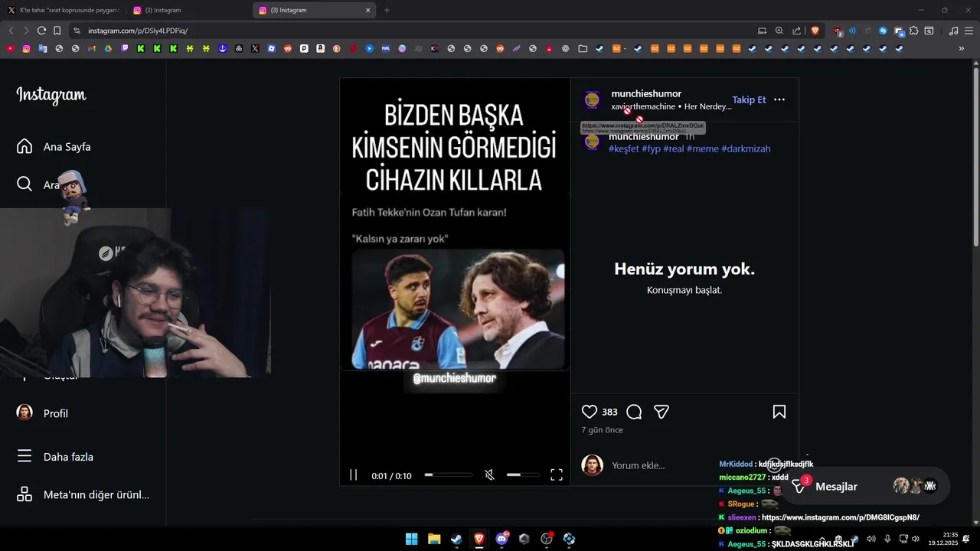Pause the video playback
This screenshot has height=551, width=980.
[353, 475]
